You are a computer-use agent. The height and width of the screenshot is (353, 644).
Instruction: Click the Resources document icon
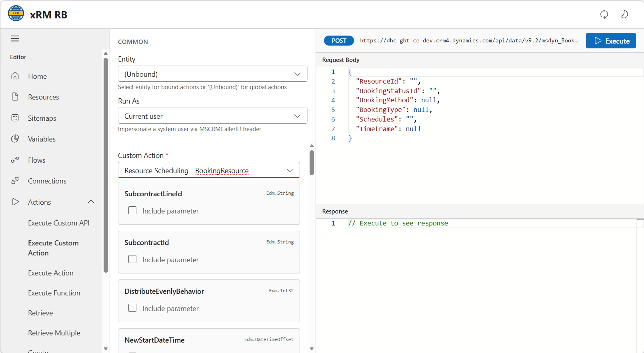click(15, 97)
